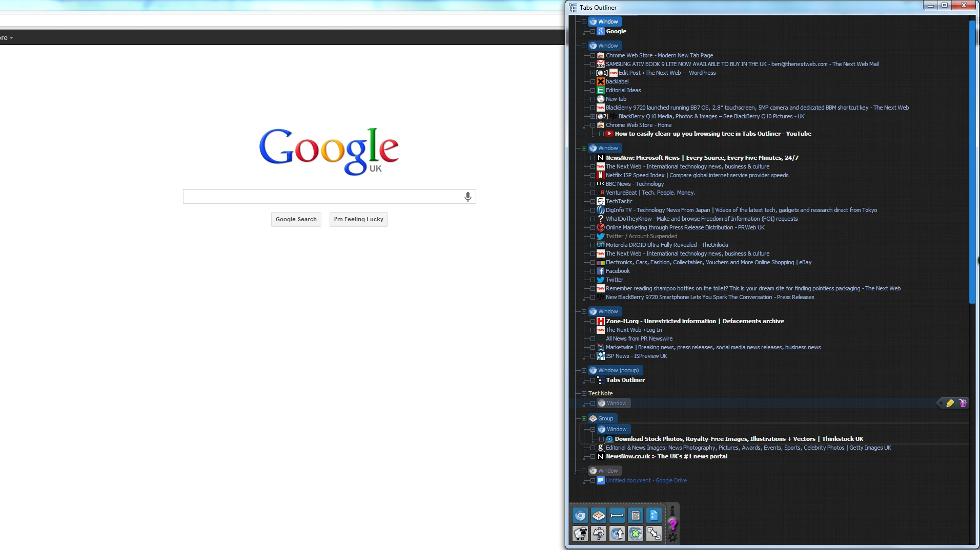980x550 pixels.
Task: Select 'Twitter / Account Suspended' entry
Action: tap(641, 236)
